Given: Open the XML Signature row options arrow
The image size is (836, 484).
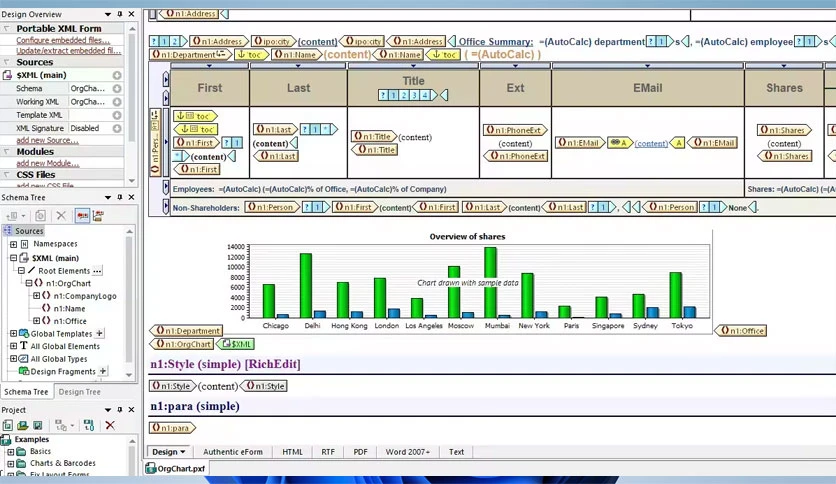Looking at the screenshot, I should pyautogui.click(x=117, y=128).
